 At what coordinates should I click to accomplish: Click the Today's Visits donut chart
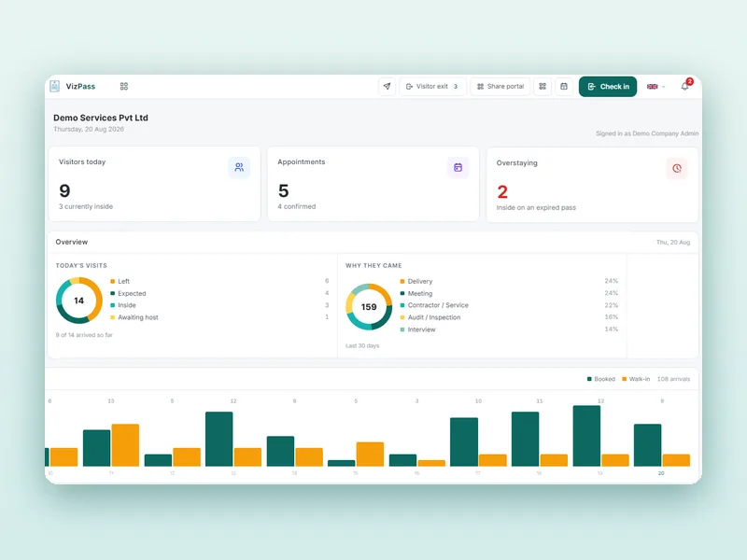[x=79, y=301]
